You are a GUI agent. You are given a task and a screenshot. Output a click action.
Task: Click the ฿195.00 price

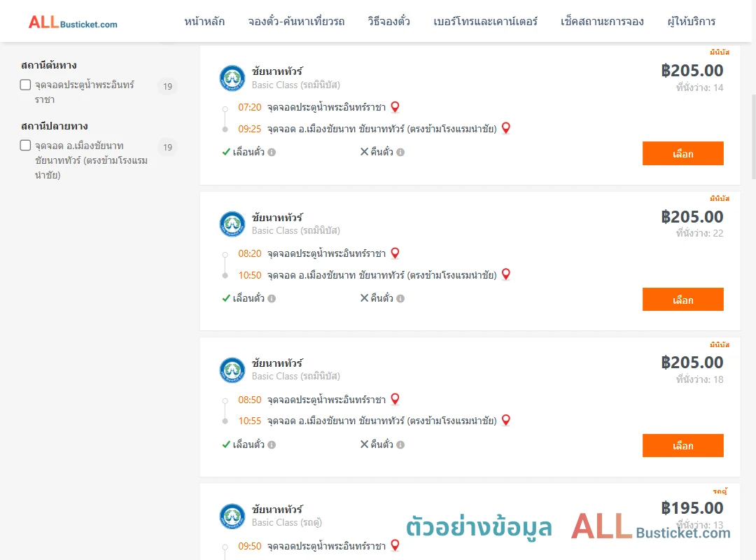tap(692, 508)
